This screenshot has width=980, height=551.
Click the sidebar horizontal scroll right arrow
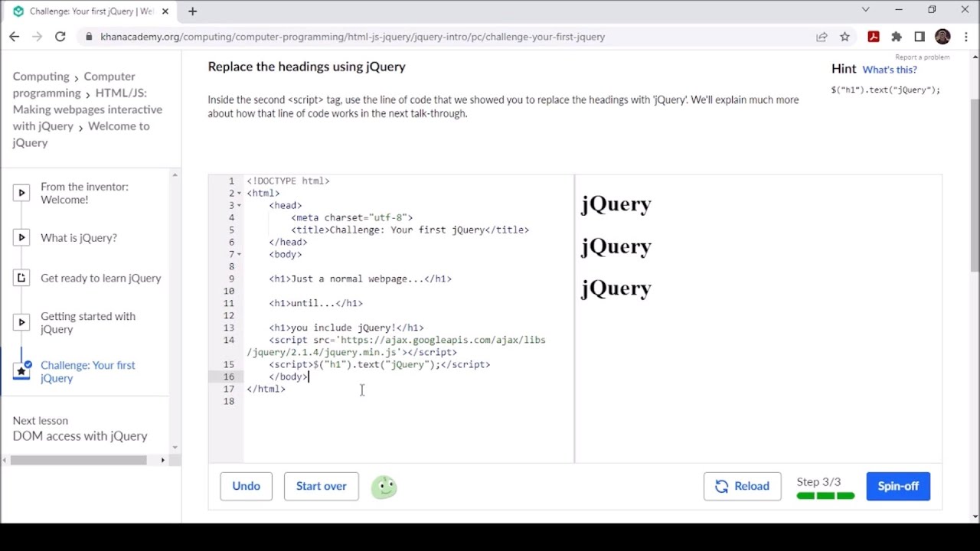pos(162,460)
